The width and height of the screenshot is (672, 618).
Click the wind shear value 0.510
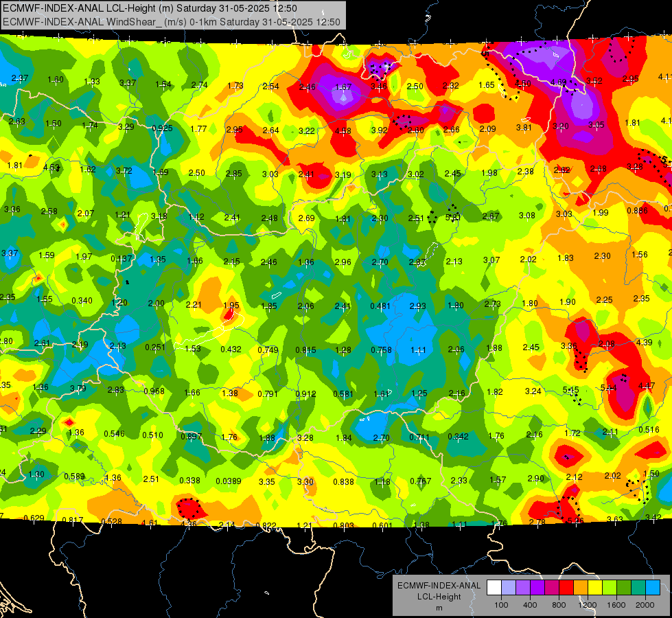[152, 435]
